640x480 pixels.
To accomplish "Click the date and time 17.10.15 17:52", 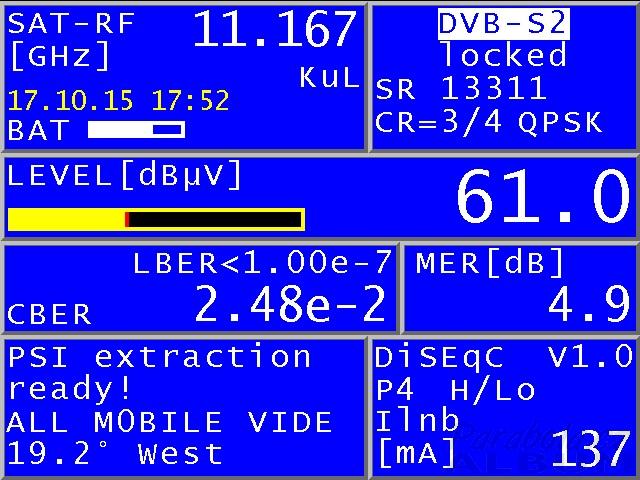I will [118, 100].
